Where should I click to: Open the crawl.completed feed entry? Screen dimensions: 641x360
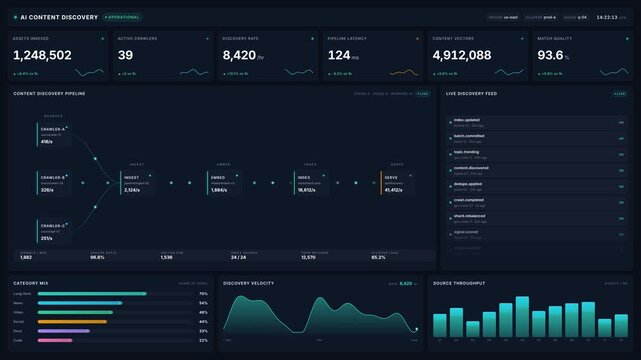537,203
